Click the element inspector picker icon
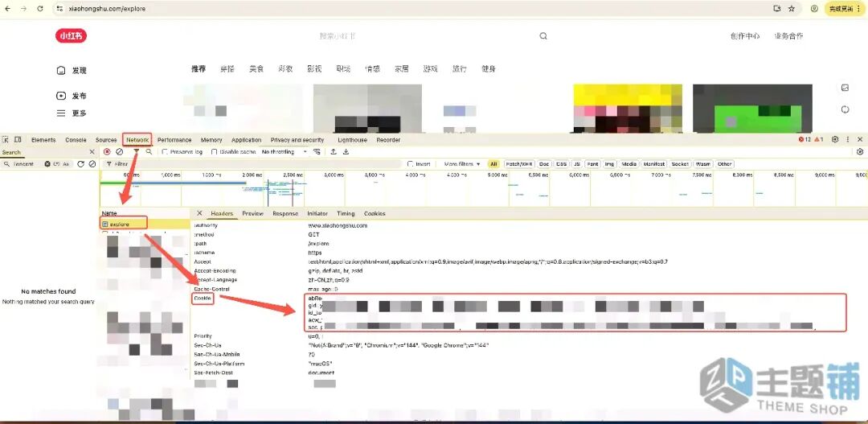The width and height of the screenshot is (868, 424). (x=6, y=140)
